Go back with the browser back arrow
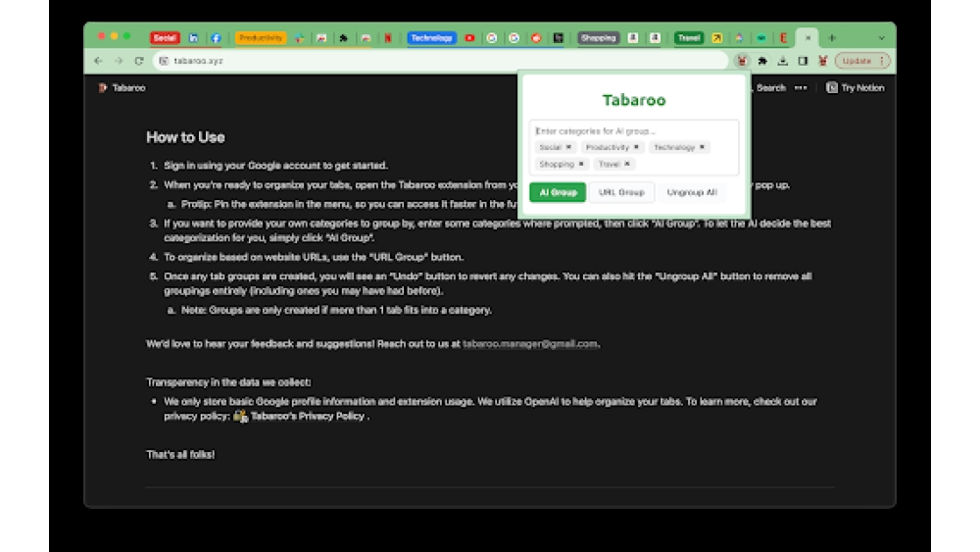 pos(98,61)
